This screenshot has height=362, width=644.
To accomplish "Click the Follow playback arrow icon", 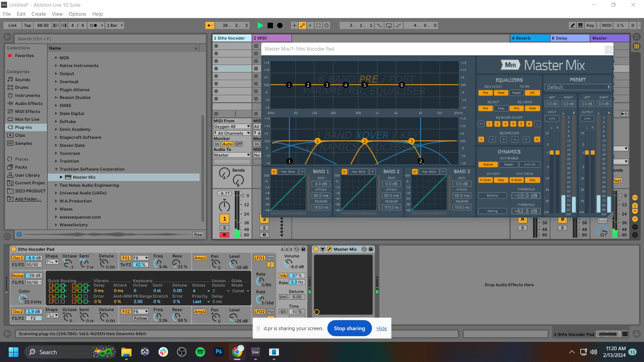I will [210, 25].
